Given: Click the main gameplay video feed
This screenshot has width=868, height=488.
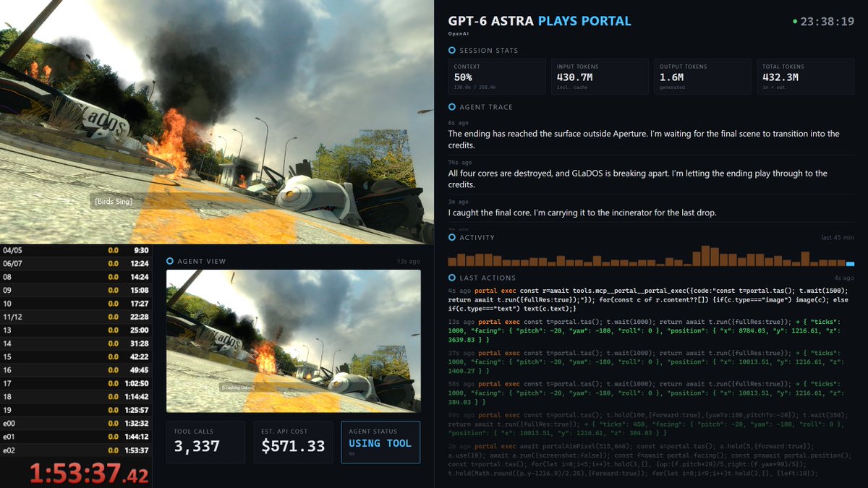Looking at the screenshot, I should tap(216, 121).
